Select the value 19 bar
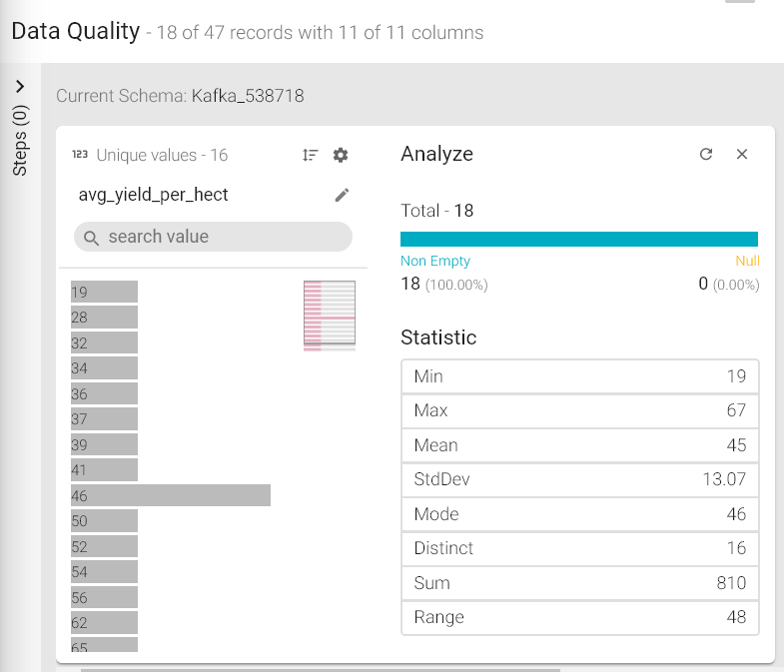The width and height of the screenshot is (784, 672). 104,292
